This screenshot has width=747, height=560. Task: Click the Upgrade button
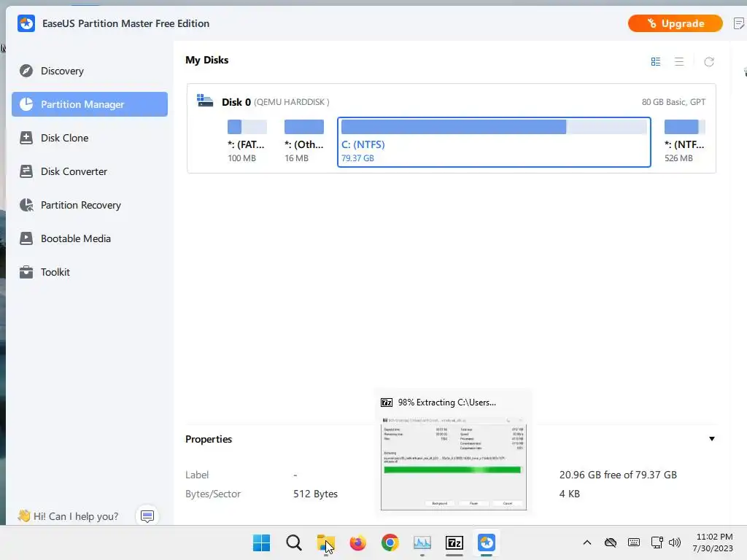point(675,23)
